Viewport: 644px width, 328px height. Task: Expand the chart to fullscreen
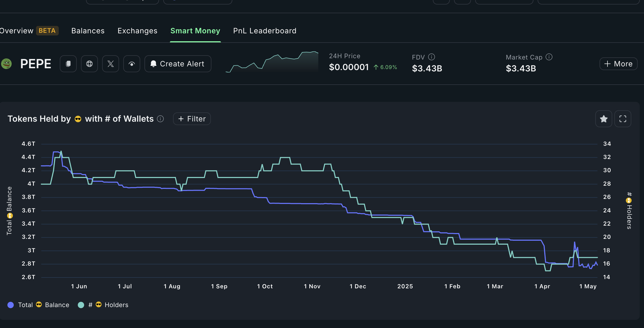623,119
